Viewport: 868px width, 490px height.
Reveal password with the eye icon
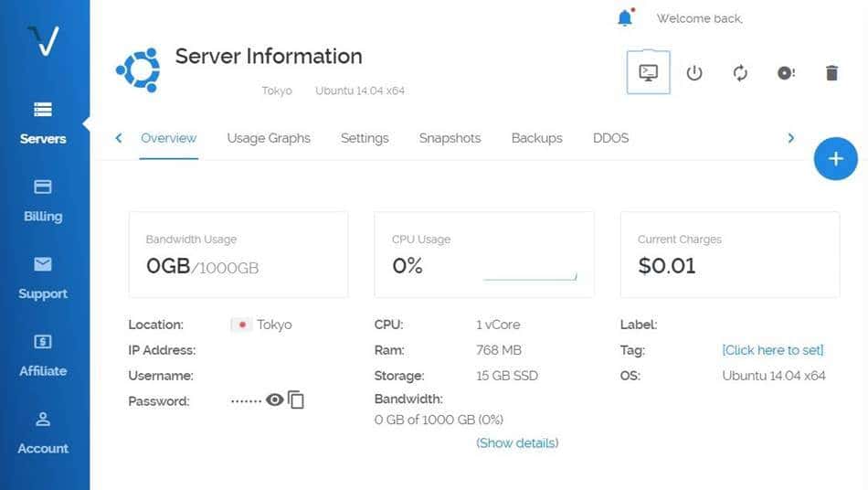(274, 400)
